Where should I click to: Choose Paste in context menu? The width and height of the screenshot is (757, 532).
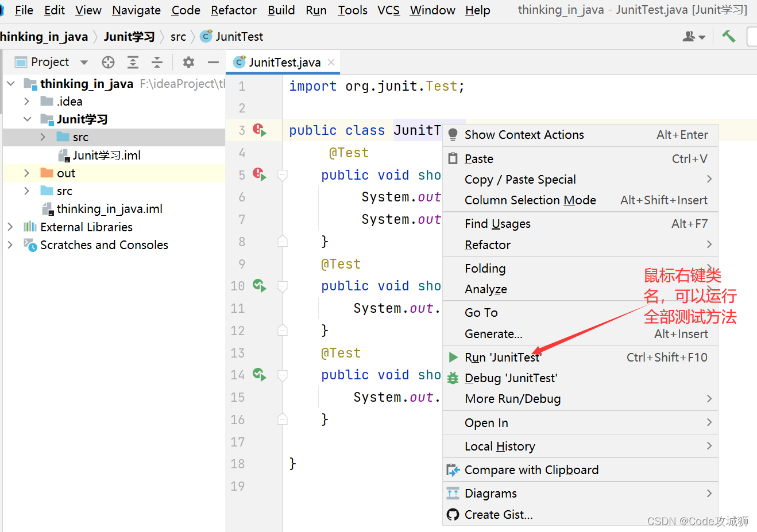point(580,159)
